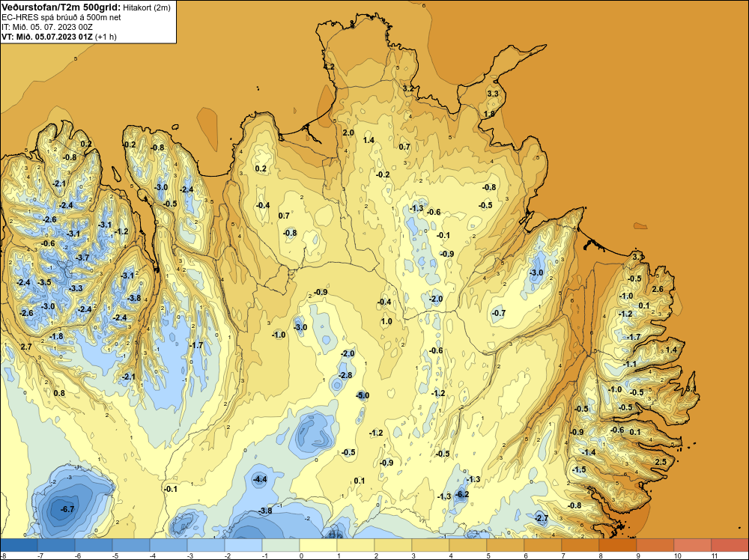Click the -2.7 temperature value
Viewport: 749px width, 560px height.
(542, 518)
